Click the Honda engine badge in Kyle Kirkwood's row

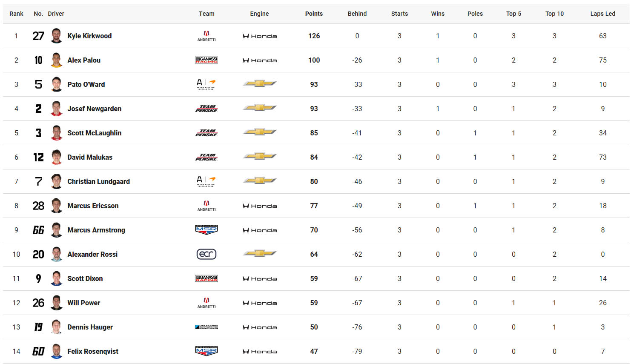259,36
